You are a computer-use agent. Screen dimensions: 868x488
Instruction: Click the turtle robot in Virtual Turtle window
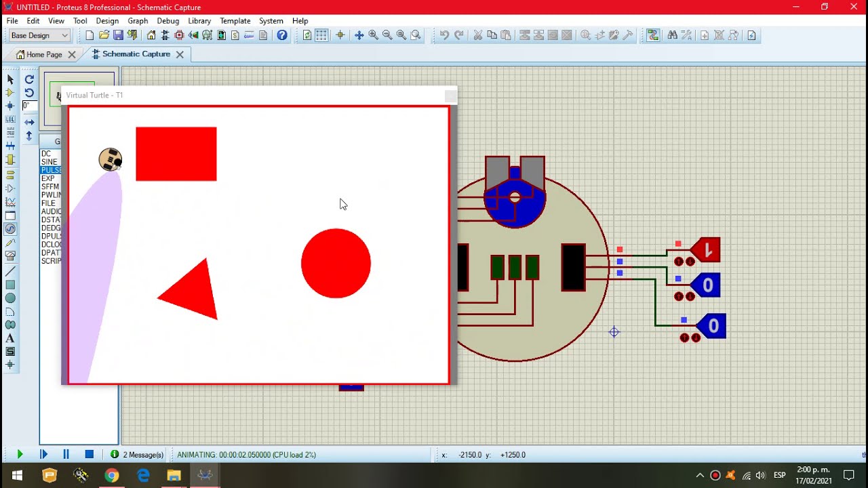pyautogui.click(x=111, y=160)
